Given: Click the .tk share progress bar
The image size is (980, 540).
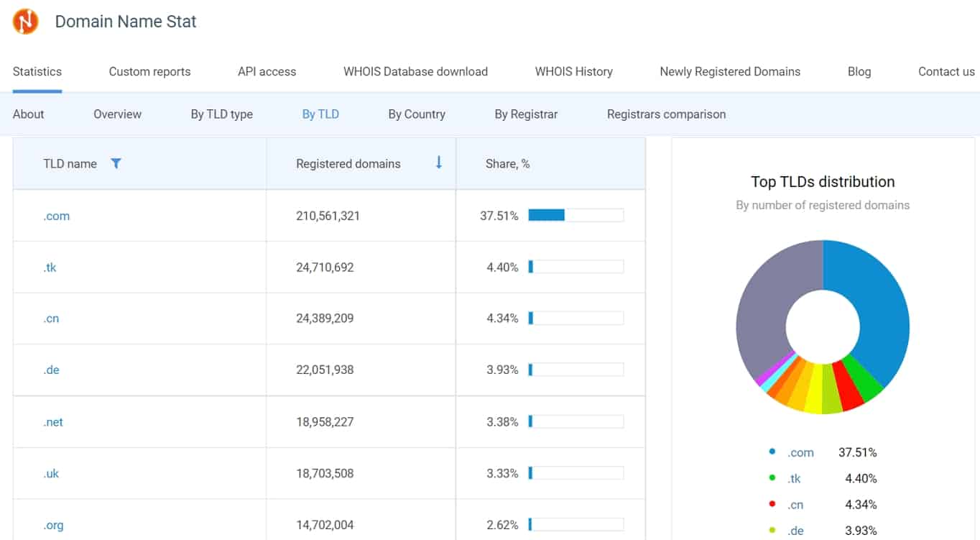Looking at the screenshot, I should (x=575, y=267).
